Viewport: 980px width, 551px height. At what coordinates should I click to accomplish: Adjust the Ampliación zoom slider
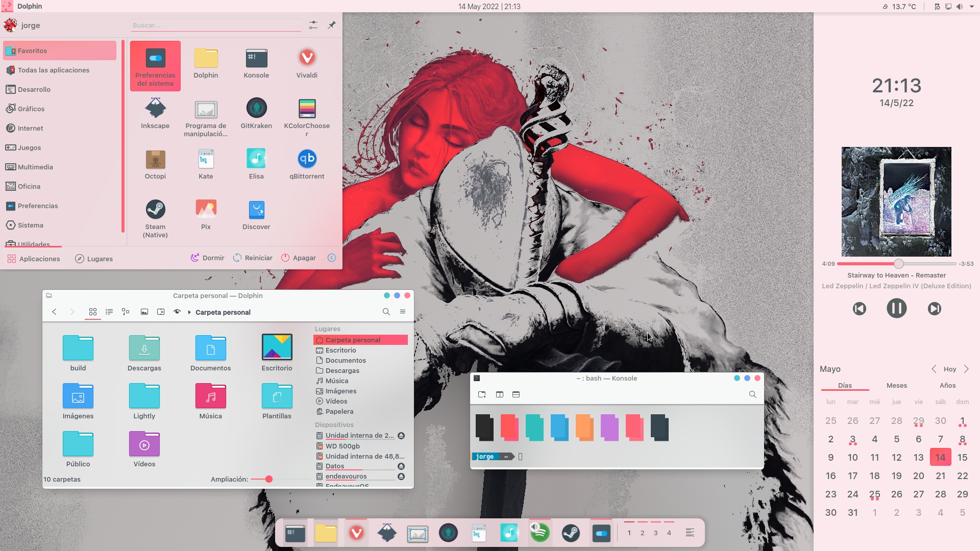tap(281, 479)
